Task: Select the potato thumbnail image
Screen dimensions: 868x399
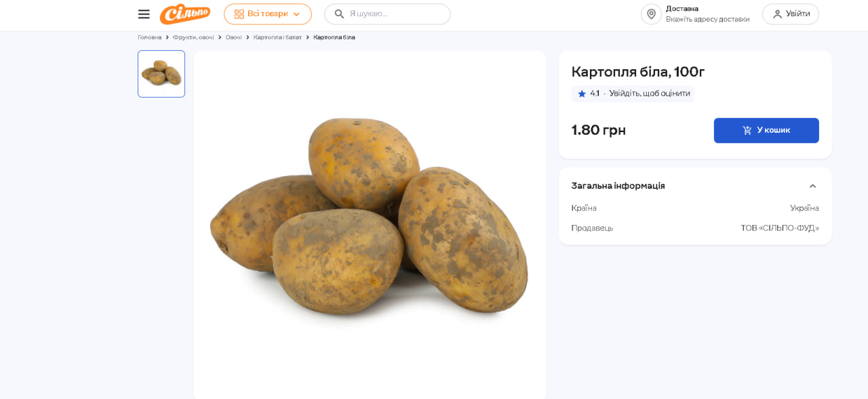Action: point(161,74)
